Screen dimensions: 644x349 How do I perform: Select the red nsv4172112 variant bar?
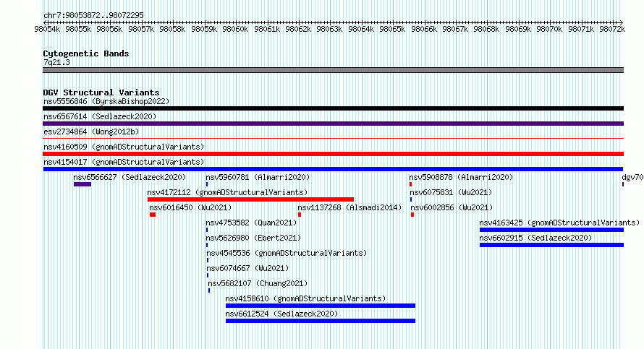pyautogui.click(x=250, y=199)
